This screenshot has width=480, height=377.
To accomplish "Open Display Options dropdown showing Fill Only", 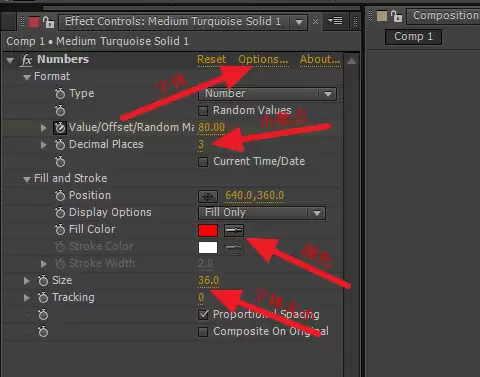I will coord(262,213).
